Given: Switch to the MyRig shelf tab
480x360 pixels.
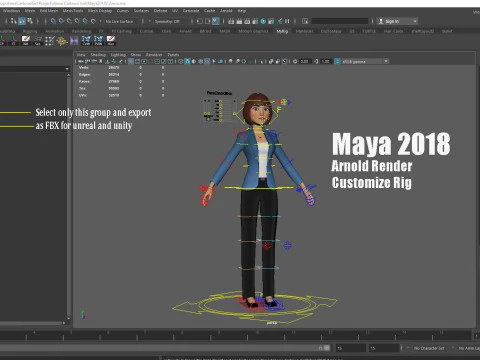Looking at the screenshot, I should pos(282,31).
